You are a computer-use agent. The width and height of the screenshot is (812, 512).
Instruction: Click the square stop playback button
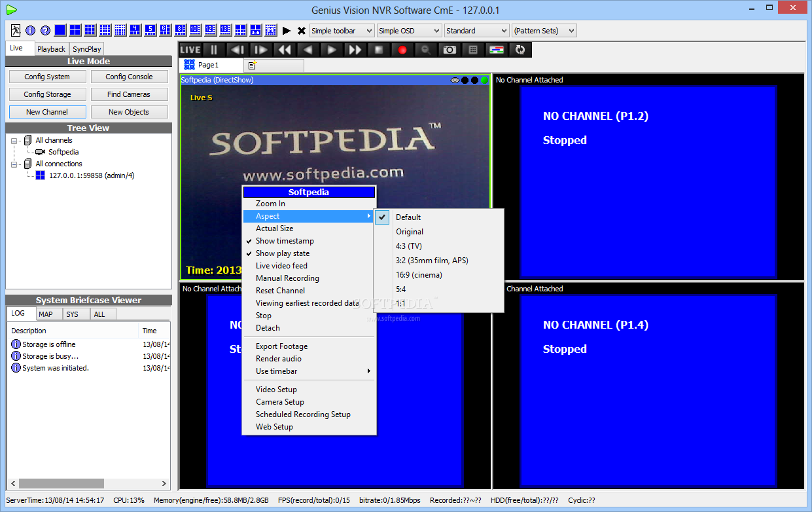click(x=378, y=49)
